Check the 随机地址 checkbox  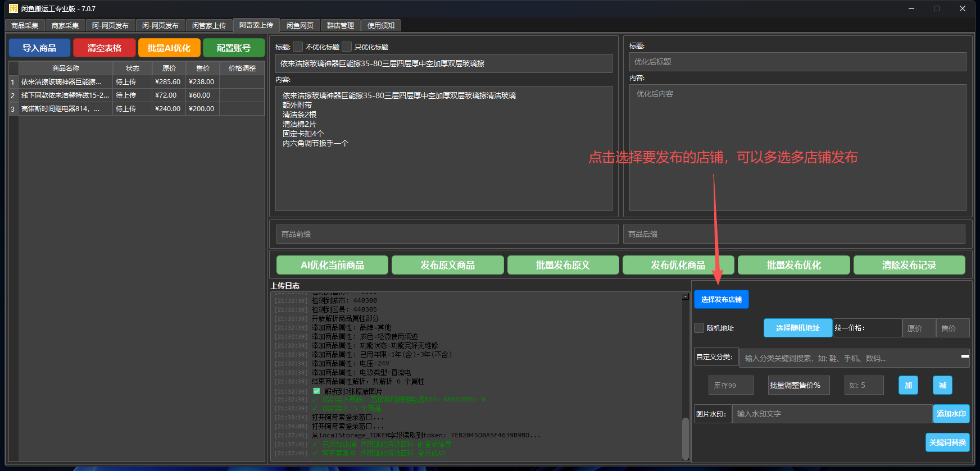699,328
